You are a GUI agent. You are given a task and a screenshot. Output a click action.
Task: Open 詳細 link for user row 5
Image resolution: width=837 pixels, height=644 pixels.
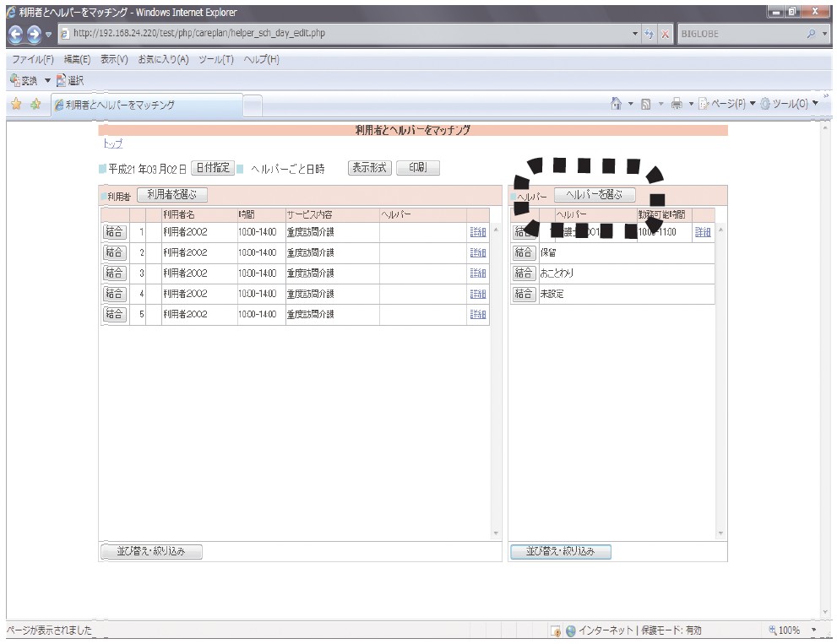[x=478, y=314]
